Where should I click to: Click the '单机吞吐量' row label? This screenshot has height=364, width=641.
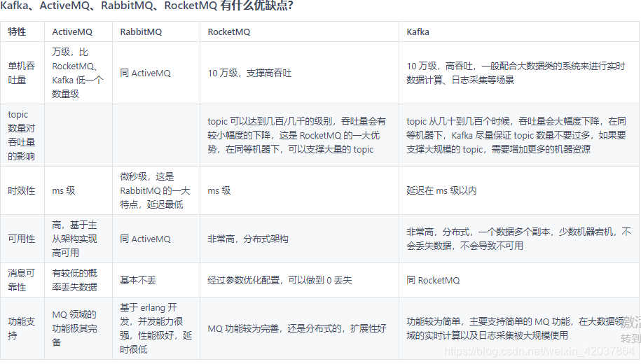point(22,73)
